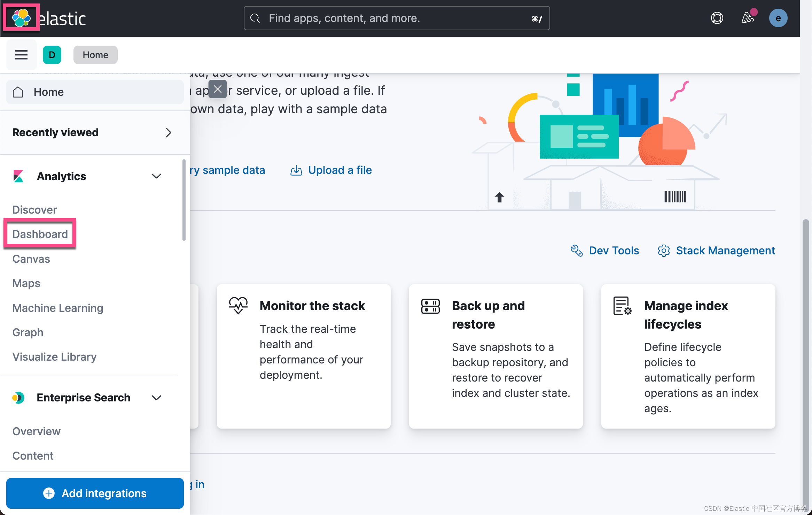The width and height of the screenshot is (812, 515).
Task: Collapse the Enterprise Search section
Action: 156,398
